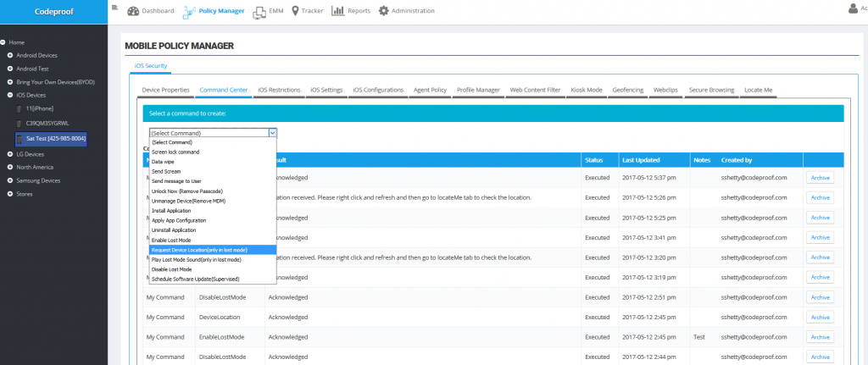The width and height of the screenshot is (868, 365).
Task: Switch to the Kiosk Mode tab
Action: coord(587,90)
